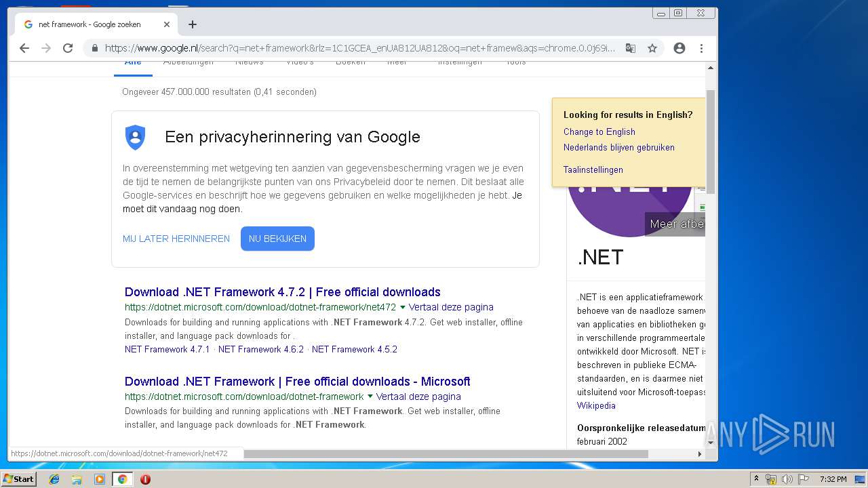Click MIJ LATER HERINNEREN
868x488 pixels.
point(176,239)
